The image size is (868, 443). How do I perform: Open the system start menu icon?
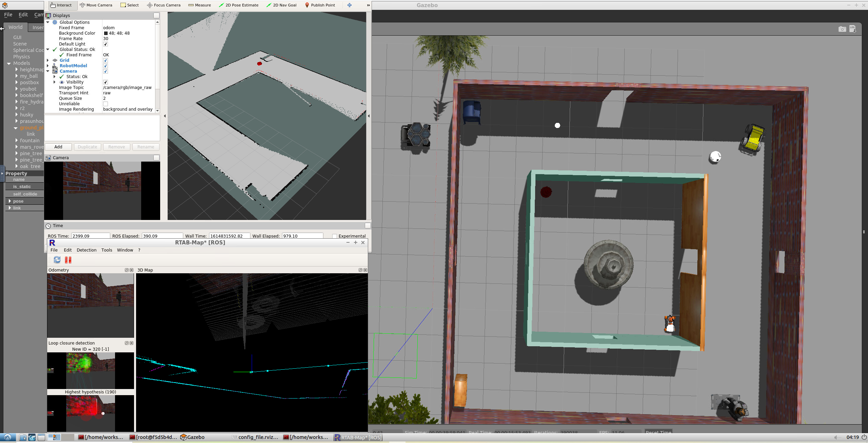tap(7, 437)
